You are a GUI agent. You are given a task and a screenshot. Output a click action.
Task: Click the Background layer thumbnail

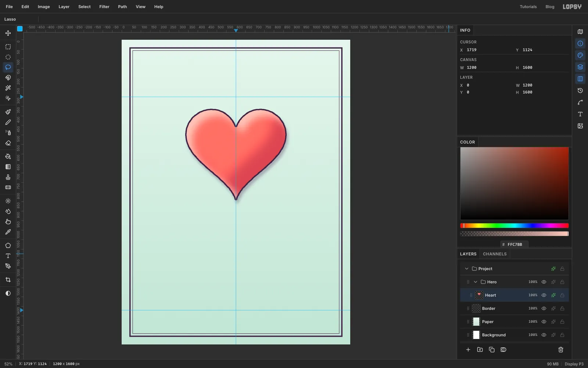476,335
